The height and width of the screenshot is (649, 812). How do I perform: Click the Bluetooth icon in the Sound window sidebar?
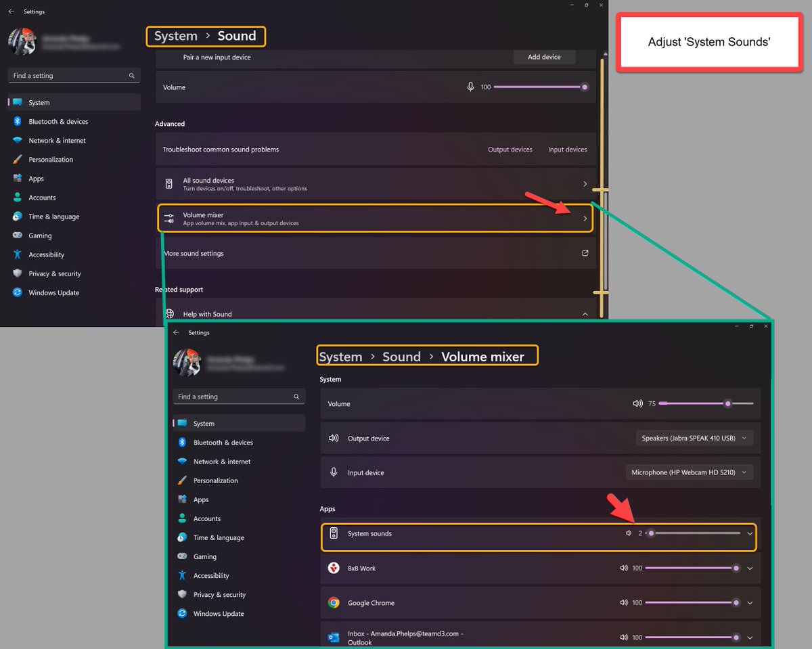(x=17, y=122)
